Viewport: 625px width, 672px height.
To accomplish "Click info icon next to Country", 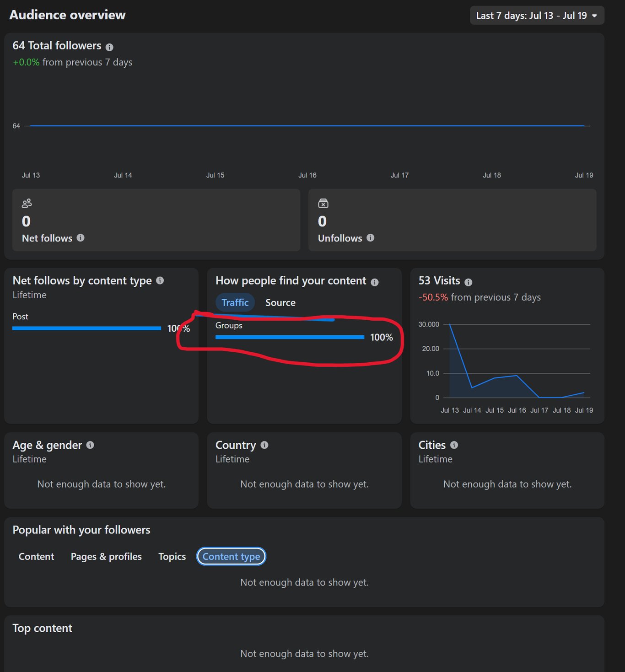I will tap(264, 445).
